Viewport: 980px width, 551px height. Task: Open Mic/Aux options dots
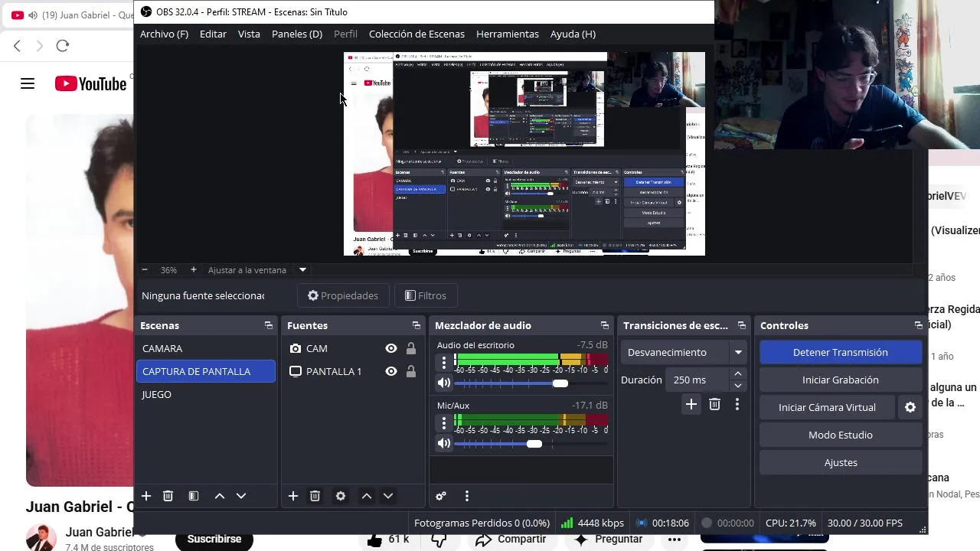pyautogui.click(x=444, y=422)
